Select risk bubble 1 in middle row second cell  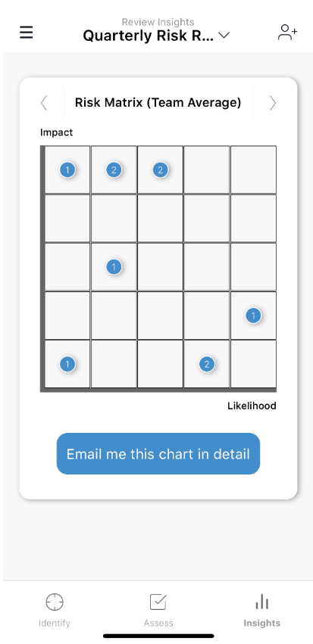click(x=114, y=267)
